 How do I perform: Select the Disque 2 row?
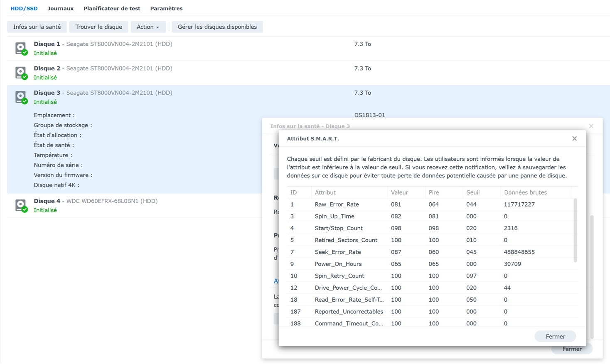(308, 73)
